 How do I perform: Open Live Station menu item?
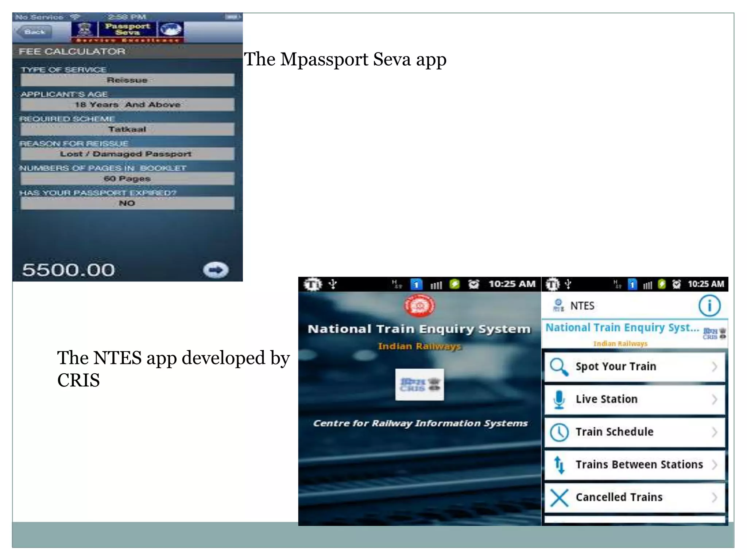635,400
